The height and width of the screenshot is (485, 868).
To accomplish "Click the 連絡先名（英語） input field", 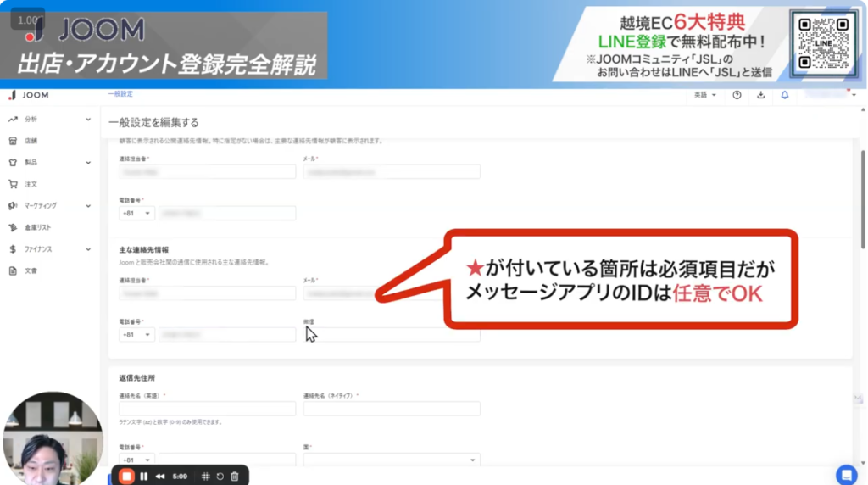I will 208,409.
